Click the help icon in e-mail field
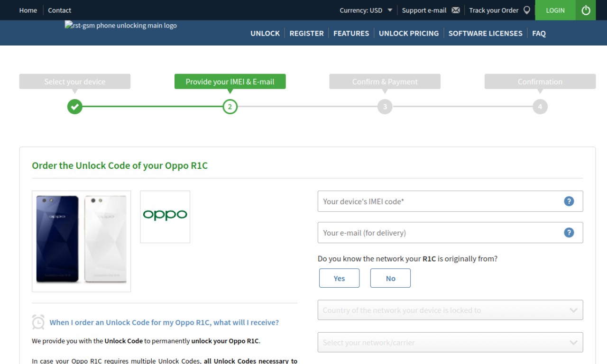The height and width of the screenshot is (364, 607). (x=569, y=233)
